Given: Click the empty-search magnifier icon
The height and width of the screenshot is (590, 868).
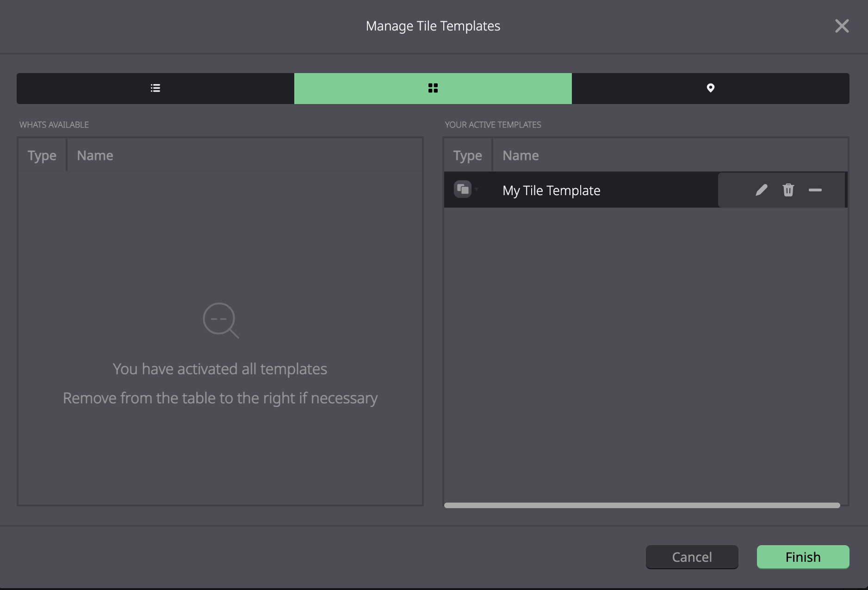Looking at the screenshot, I should click(221, 320).
